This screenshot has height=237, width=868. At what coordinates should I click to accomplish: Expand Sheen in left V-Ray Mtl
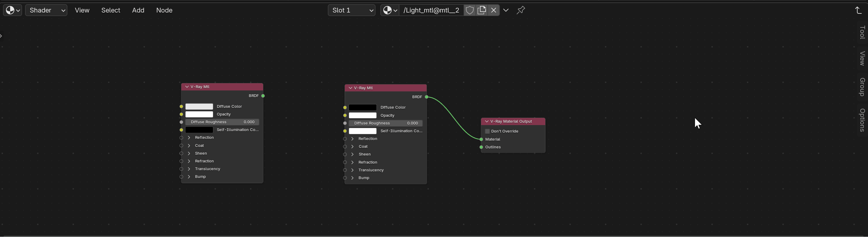189,153
